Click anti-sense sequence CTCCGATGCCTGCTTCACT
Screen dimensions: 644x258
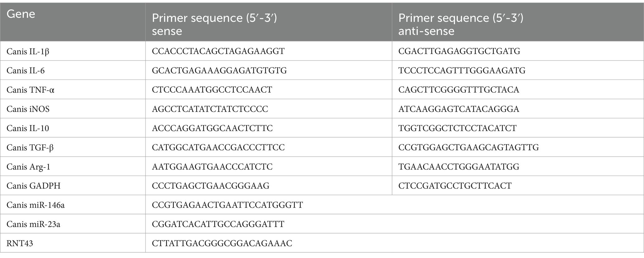(x=455, y=186)
